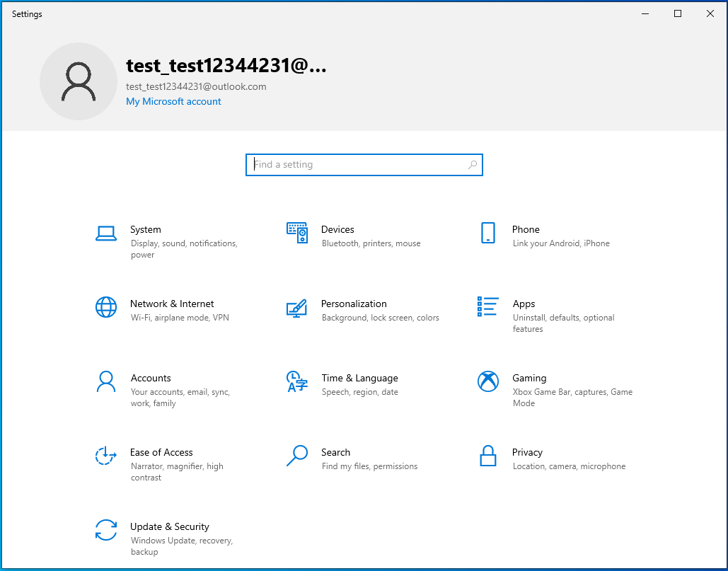Click the account profile picture
Screen dimensions: 728x571
(78, 81)
